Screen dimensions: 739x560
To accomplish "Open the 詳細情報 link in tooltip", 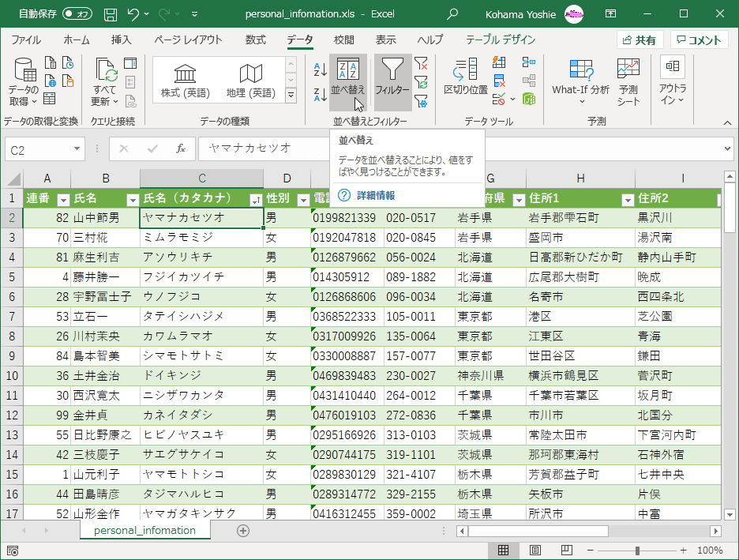I will click(x=375, y=195).
